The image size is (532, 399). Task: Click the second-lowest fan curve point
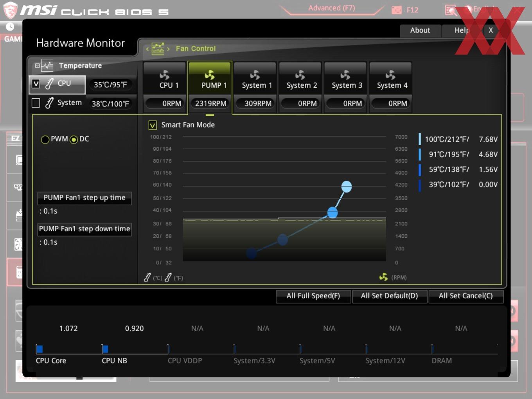tap(282, 239)
